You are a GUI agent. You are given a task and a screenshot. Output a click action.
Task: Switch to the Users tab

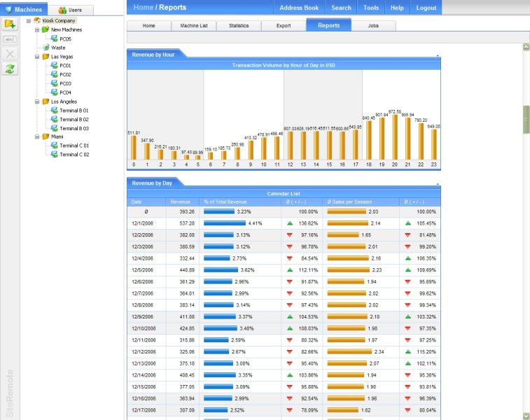pyautogui.click(x=70, y=10)
